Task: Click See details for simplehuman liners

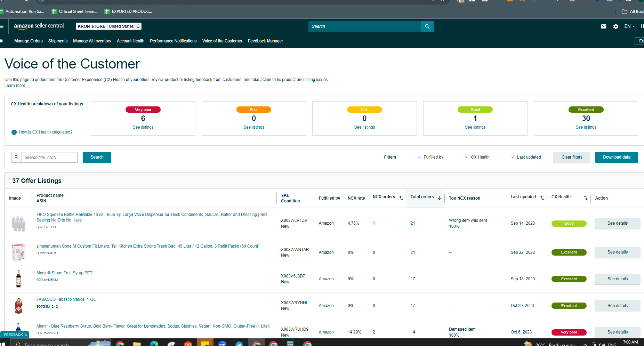Action: [618, 252]
